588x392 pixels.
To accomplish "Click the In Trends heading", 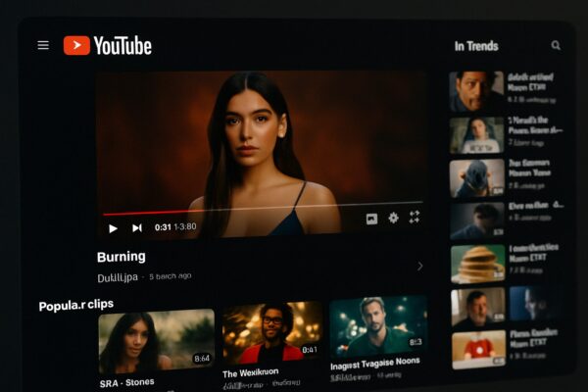I will pyautogui.click(x=476, y=46).
